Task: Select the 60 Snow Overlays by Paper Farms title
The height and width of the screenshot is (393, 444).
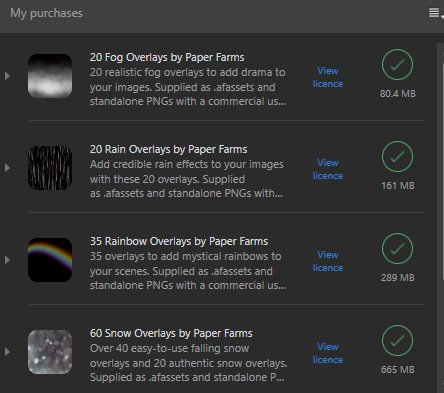Action: 171,333
